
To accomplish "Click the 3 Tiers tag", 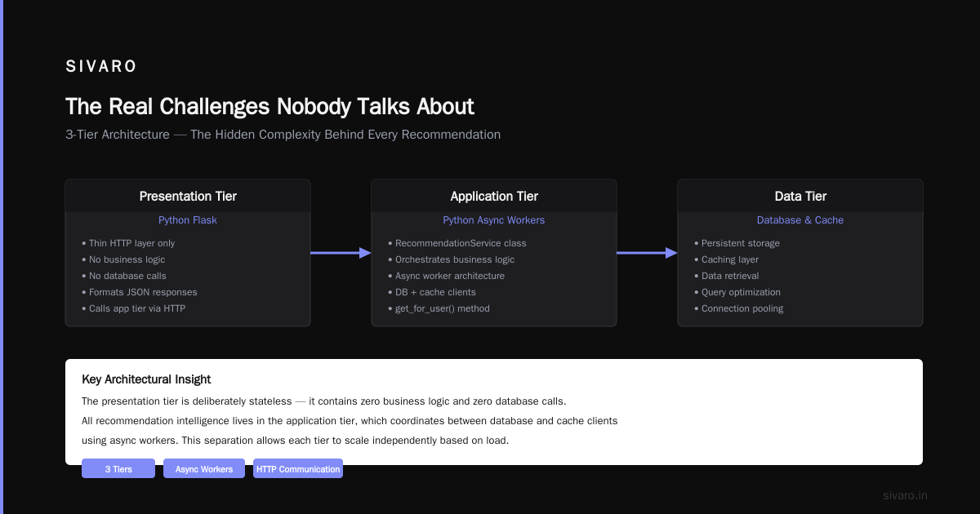I will tap(118, 469).
